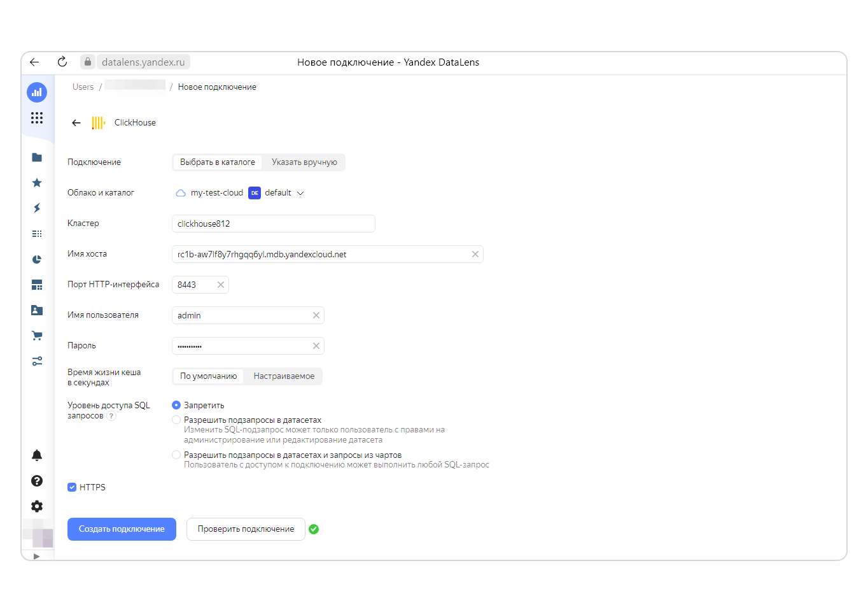The image size is (868, 612).
Task: Open dashboards via the dashboard layout icon
Action: point(37,285)
